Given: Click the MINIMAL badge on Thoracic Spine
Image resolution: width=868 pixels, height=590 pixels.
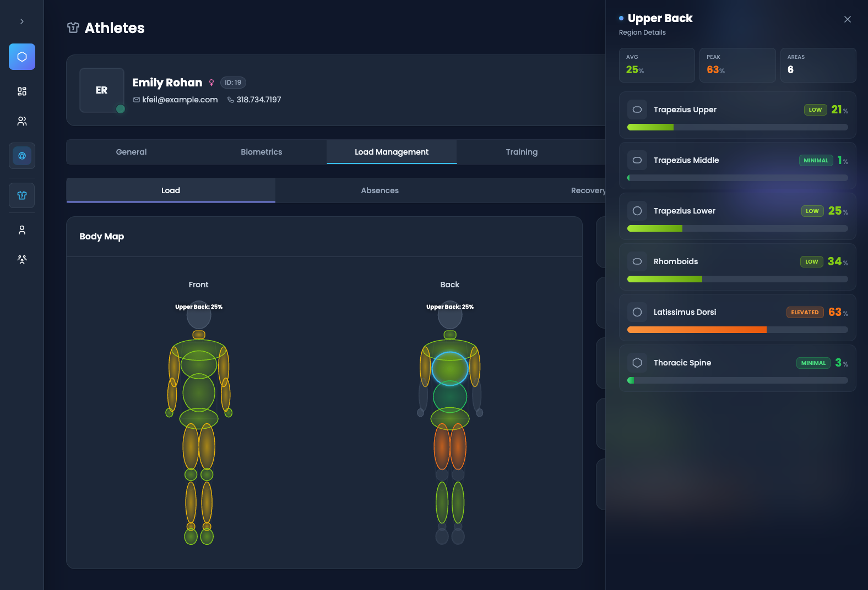Looking at the screenshot, I should (x=813, y=363).
